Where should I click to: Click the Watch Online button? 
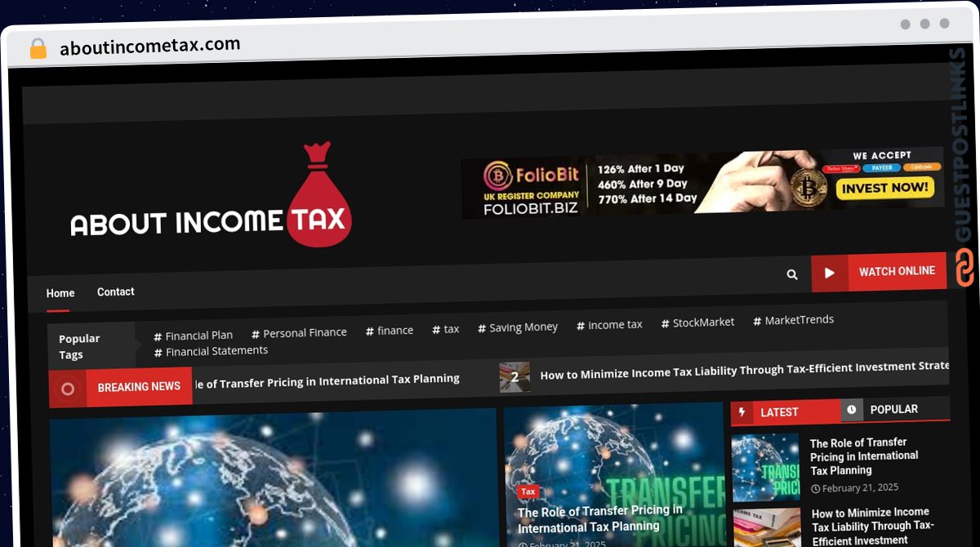click(x=879, y=272)
